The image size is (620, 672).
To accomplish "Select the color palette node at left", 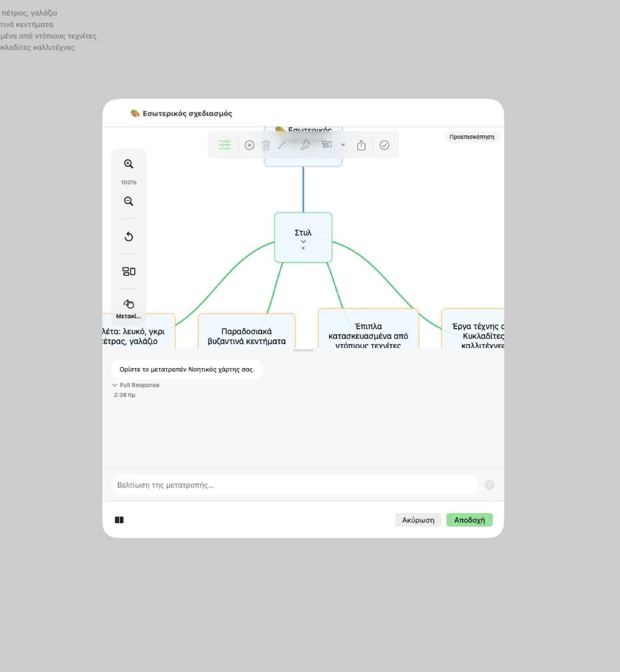I will (x=139, y=331).
